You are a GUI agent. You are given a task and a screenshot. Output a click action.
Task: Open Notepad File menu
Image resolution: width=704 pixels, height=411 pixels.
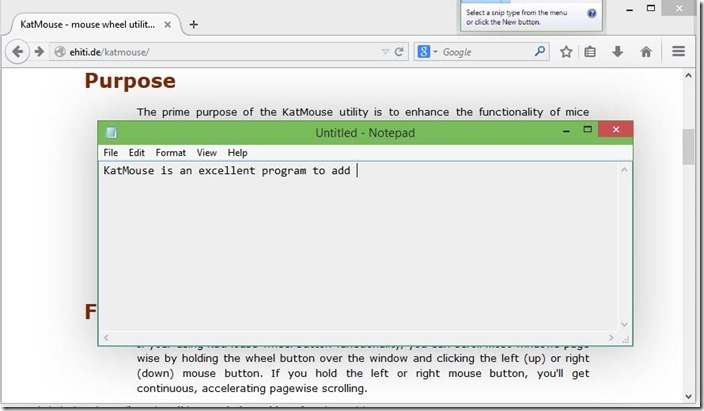[x=110, y=153]
